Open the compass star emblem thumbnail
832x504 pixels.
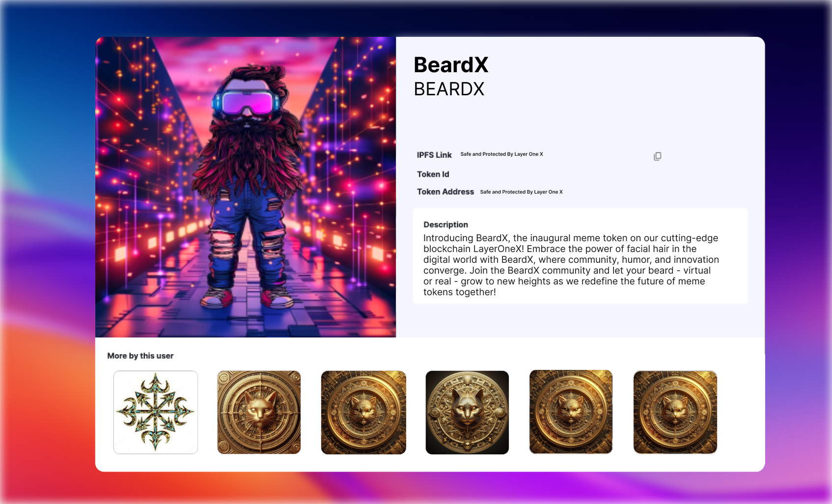156,412
